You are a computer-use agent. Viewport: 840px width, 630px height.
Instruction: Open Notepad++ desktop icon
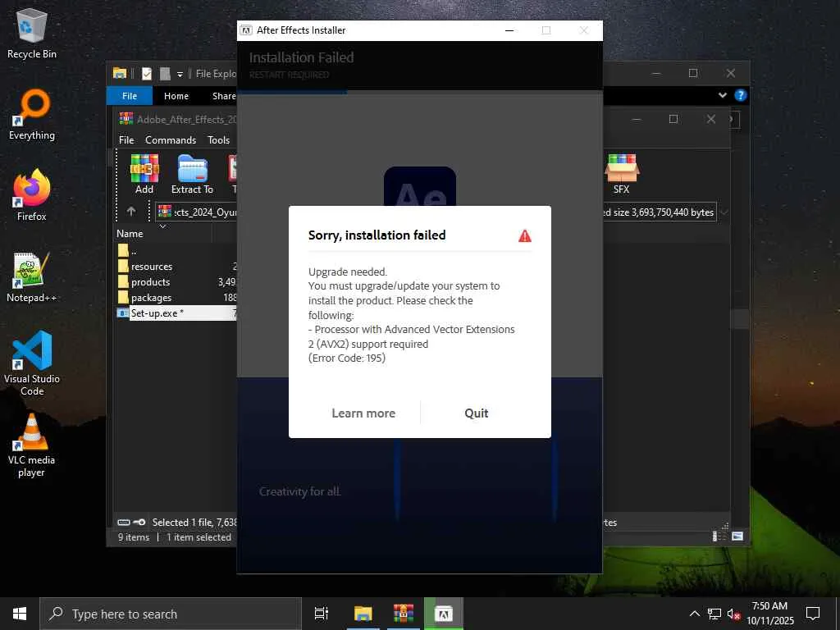coord(32,277)
